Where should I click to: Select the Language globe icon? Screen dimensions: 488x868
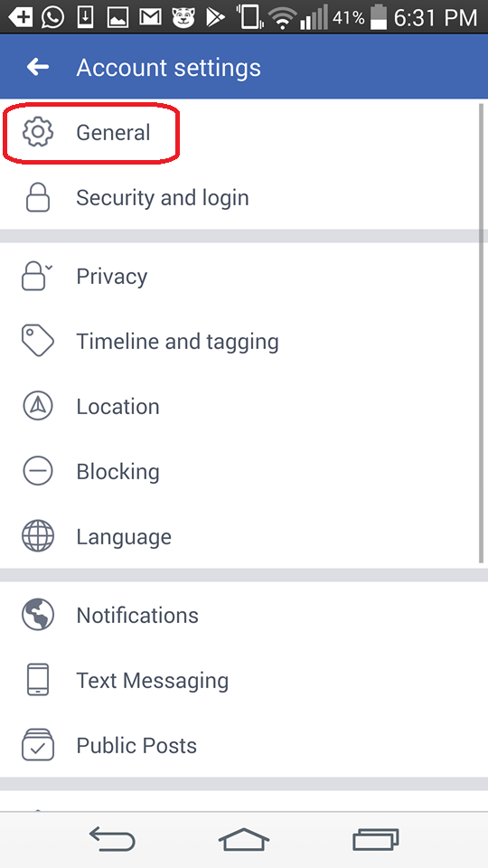[x=38, y=536]
